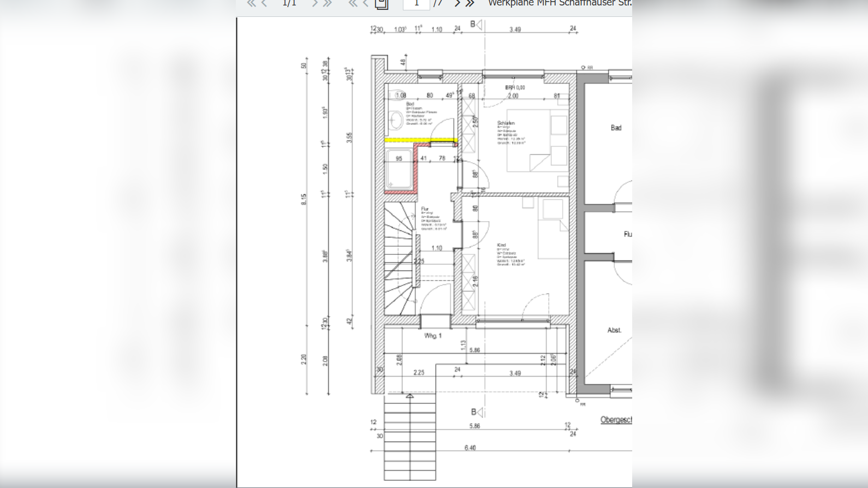868x488 pixels.
Task: Click the 1/1 document counter
Action: click(x=289, y=3)
